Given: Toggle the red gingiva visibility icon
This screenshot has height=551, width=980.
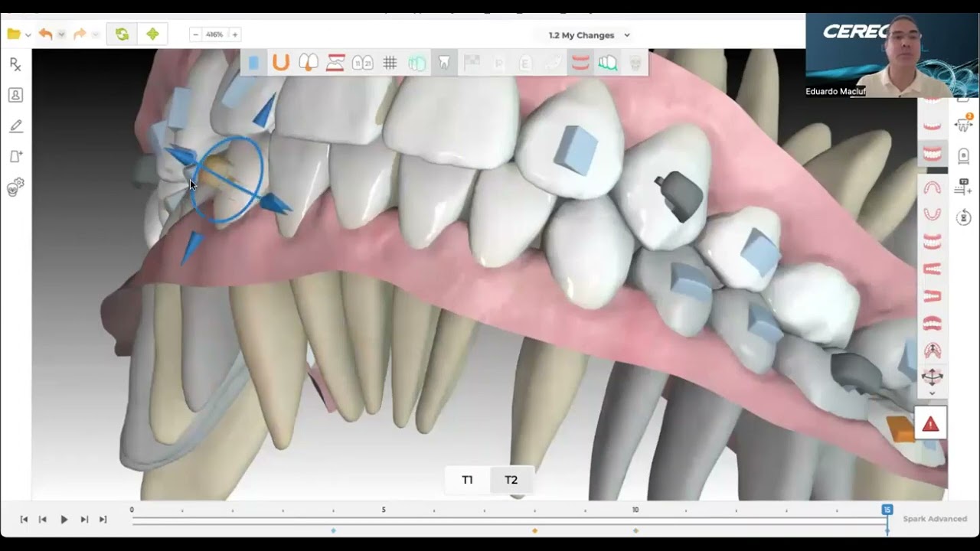Looking at the screenshot, I should pyautogui.click(x=580, y=63).
